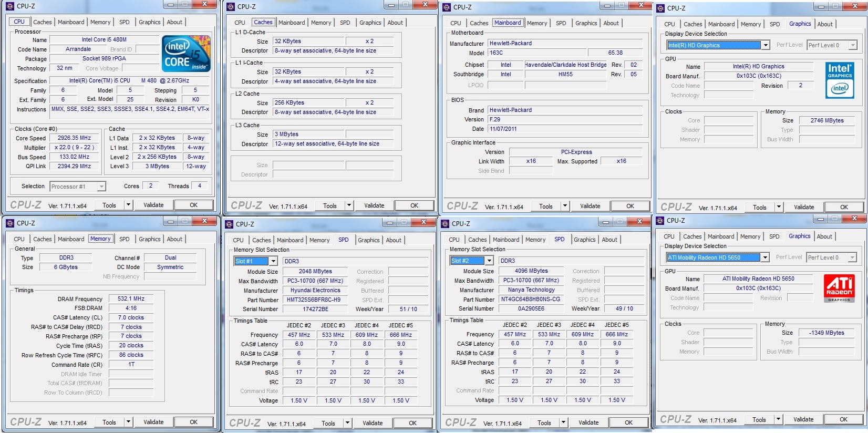Click the Intel Core i5 inside logo
This screenshot has width=868, height=433.
[187, 54]
